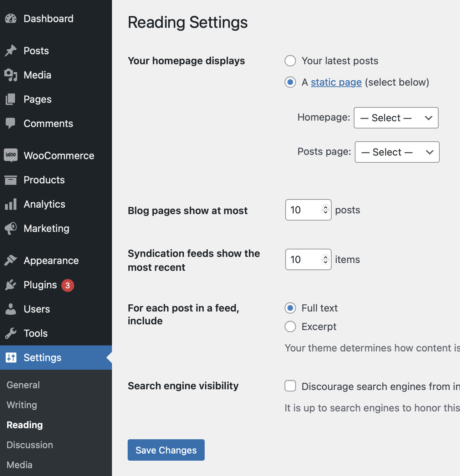460x476 pixels.
Task: Click the red Plugins update badge 3
Action: pos(68,285)
